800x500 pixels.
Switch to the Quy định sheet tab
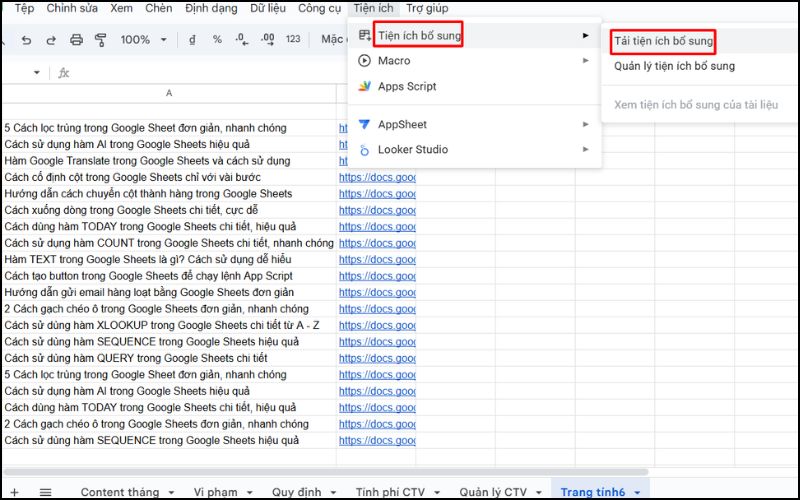pyautogui.click(x=296, y=492)
